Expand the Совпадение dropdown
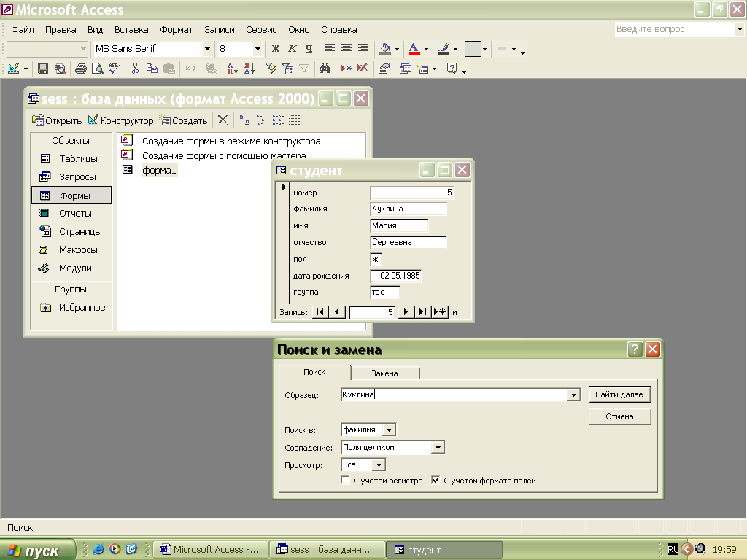The image size is (747, 560). click(x=438, y=448)
